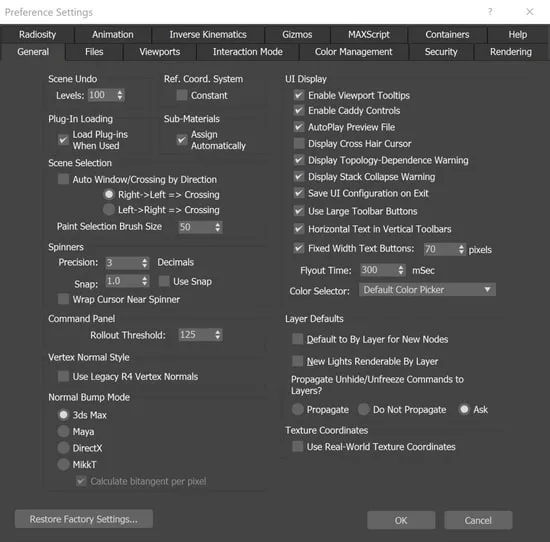
Task: Open the Color Selector dropdown
Action: pyautogui.click(x=427, y=290)
